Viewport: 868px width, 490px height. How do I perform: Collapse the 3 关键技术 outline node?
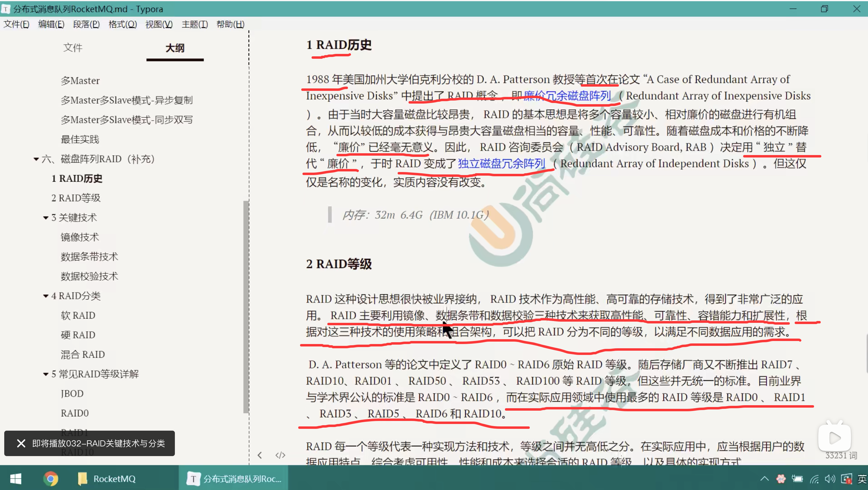click(x=46, y=218)
